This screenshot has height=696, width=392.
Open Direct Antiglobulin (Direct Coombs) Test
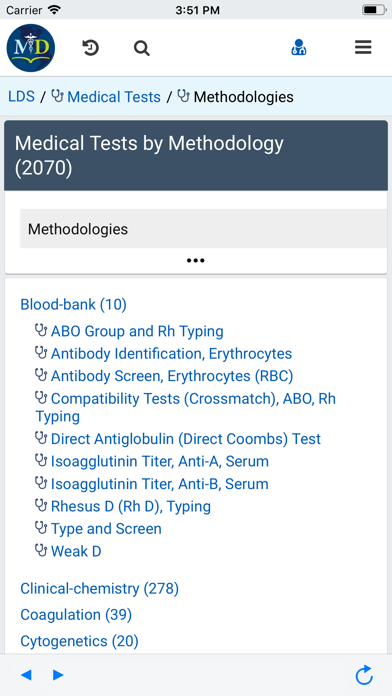pyautogui.click(x=186, y=439)
